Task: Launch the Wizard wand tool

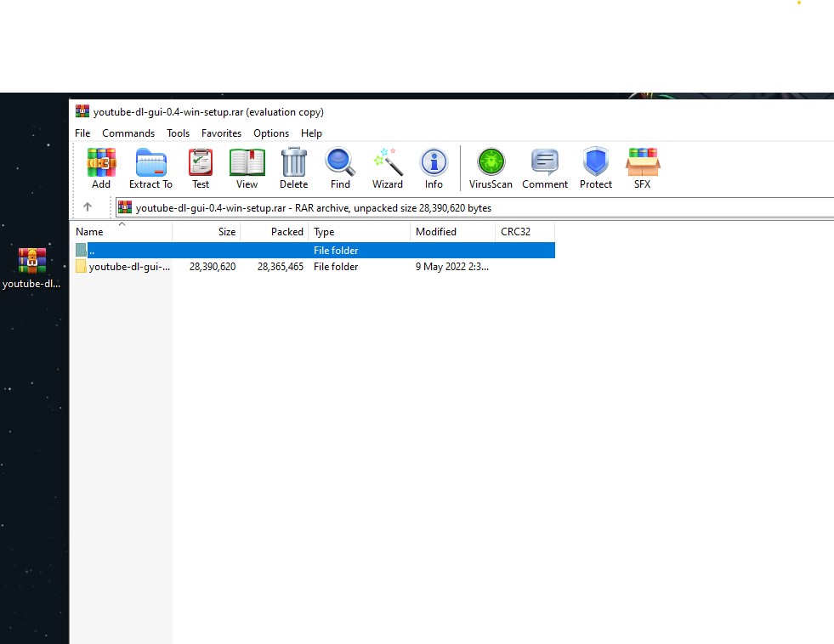Action: [x=387, y=168]
